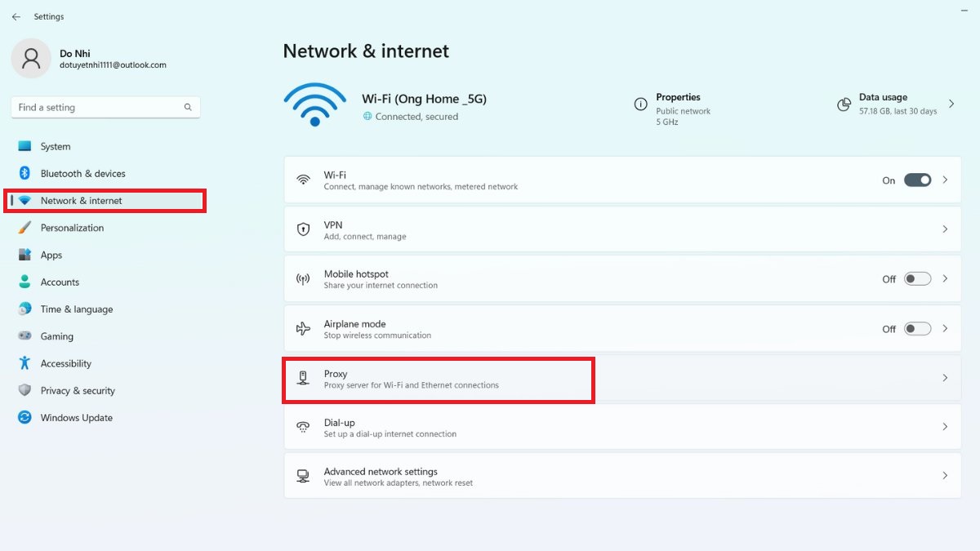Switch on Airplane mode toggle
980x551 pixels.
click(x=917, y=329)
